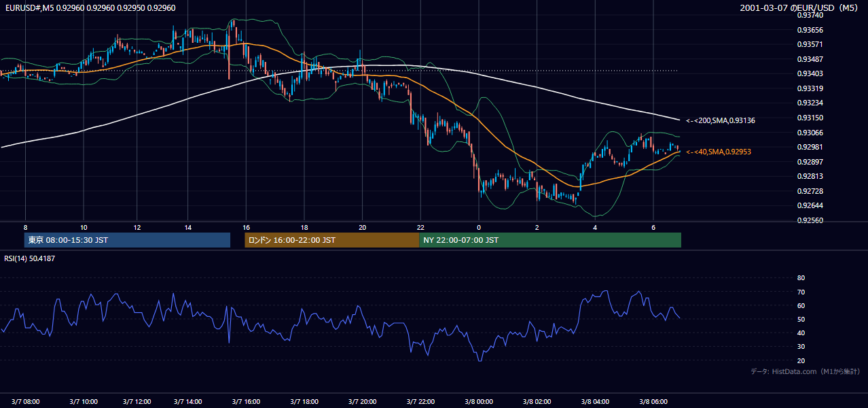The width and height of the screenshot is (868, 408).
Task: Click hour label 10 under the price chart
Action: click(x=84, y=227)
